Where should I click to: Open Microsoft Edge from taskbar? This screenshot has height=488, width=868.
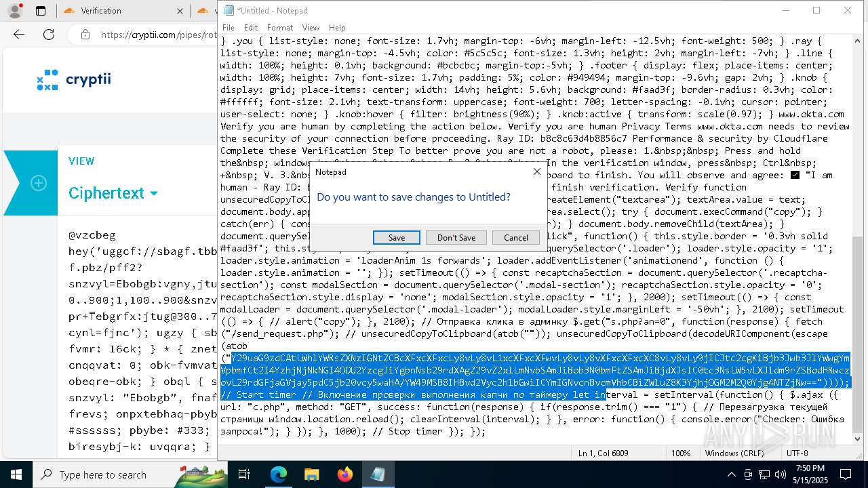[279, 474]
